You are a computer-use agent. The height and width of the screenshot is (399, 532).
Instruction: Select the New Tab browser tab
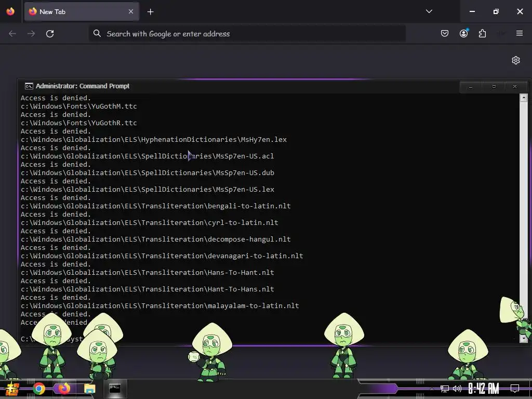[x=82, y=11]
